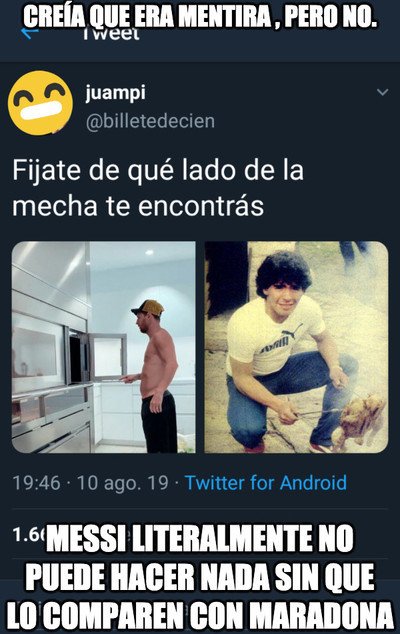Open the left photo of kitchen scene
This screenshot has height=634, width=400.
[x=104, y=347]
